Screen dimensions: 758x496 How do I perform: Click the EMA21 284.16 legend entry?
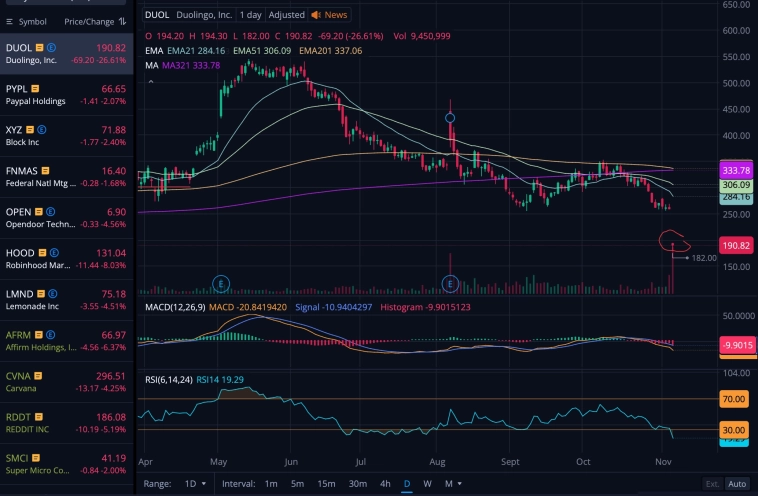coord(196,51)
